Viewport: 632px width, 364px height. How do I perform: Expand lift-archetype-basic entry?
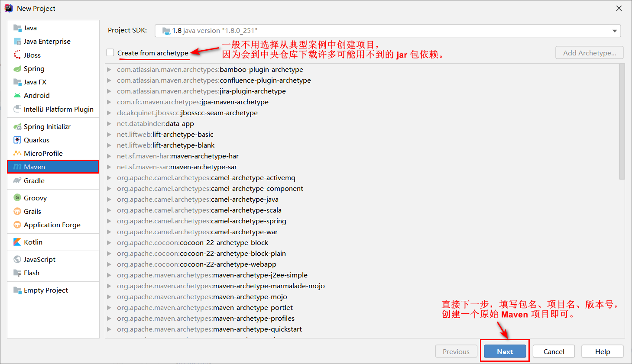point(109,134)
